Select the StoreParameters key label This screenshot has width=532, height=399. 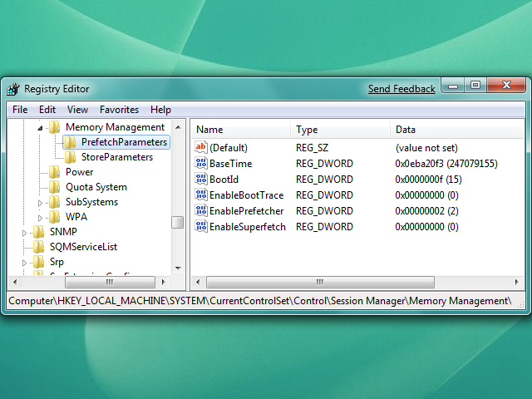(117, 157)
